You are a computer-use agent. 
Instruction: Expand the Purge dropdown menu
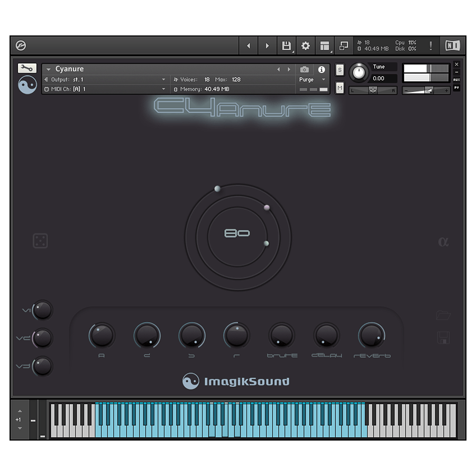pyautogui.click(x=313, y=79)
